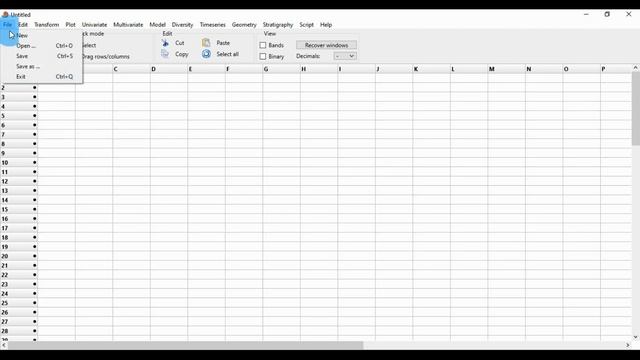Choose Save as... in the File menu
This screenshot has width=640, height=360.
[42, 66]
